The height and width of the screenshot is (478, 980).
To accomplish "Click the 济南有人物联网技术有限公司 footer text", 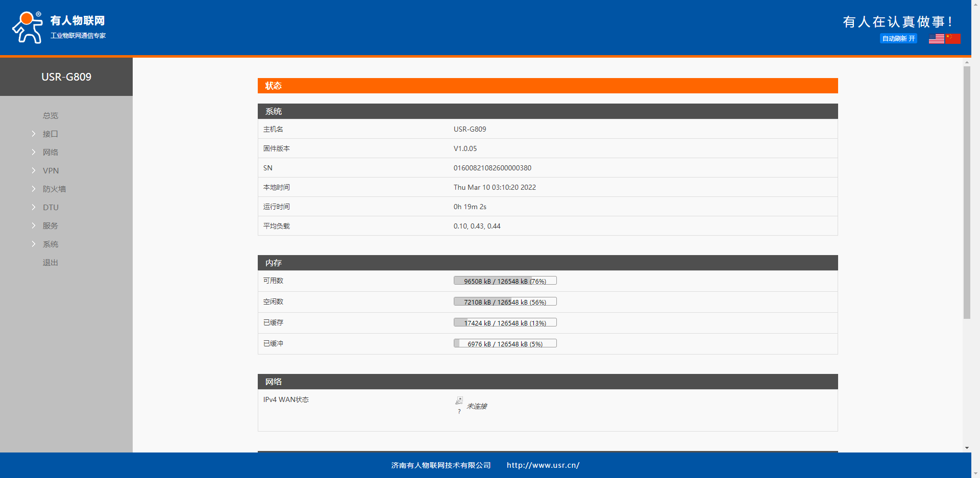I will (x=441, y=465).
